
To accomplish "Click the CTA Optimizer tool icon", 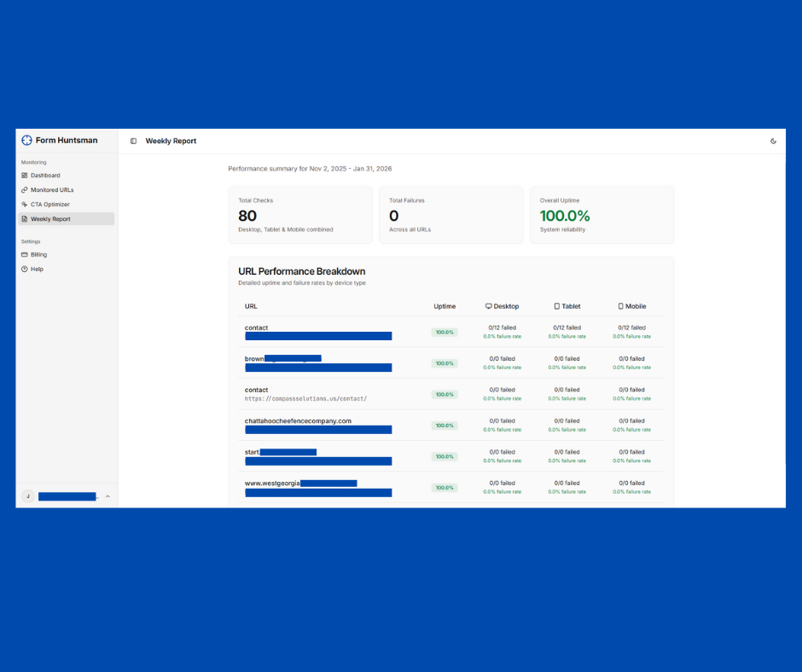I will click(x=25, y=204).
